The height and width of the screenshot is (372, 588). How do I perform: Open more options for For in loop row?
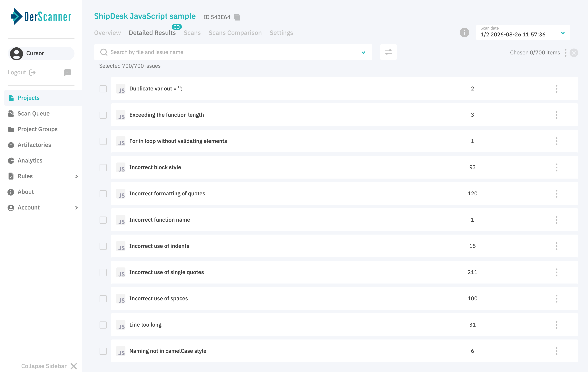click(556, 141)
